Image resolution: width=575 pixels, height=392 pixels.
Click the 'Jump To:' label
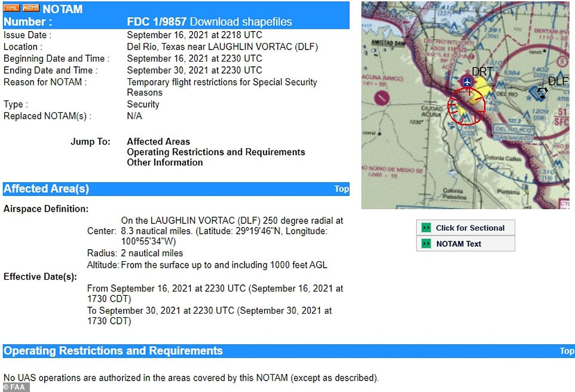[x=90, y=142]
